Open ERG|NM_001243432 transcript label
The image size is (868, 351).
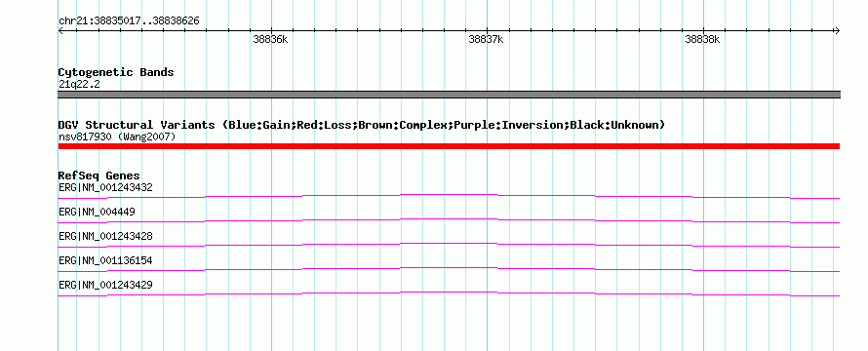point(105,187)
